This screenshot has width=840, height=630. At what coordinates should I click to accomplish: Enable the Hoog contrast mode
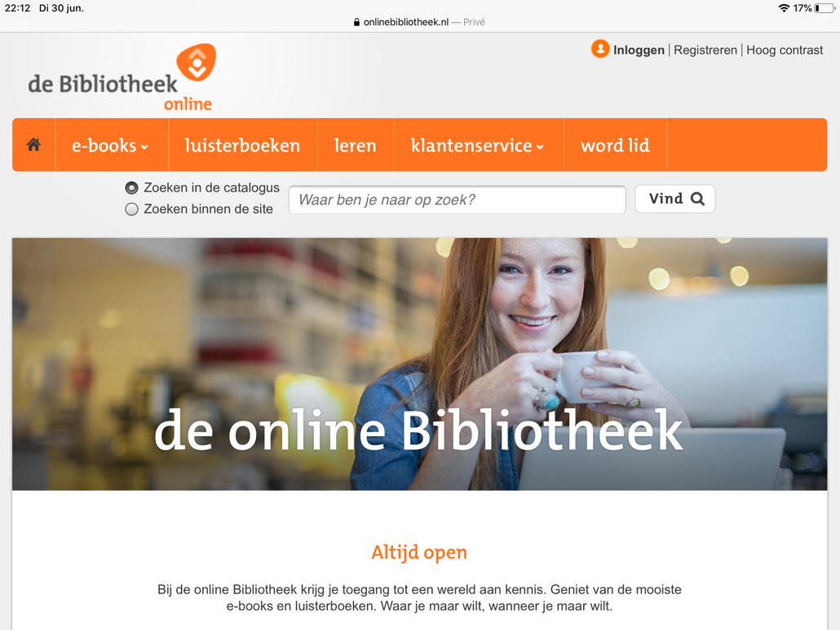(785, 50)
